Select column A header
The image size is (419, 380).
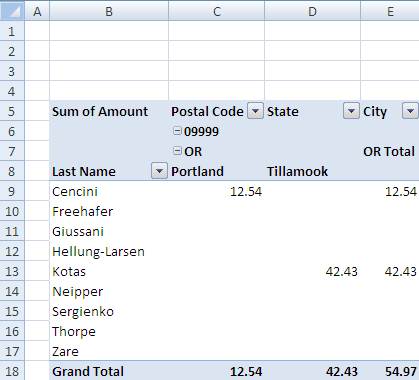point(37,11)
